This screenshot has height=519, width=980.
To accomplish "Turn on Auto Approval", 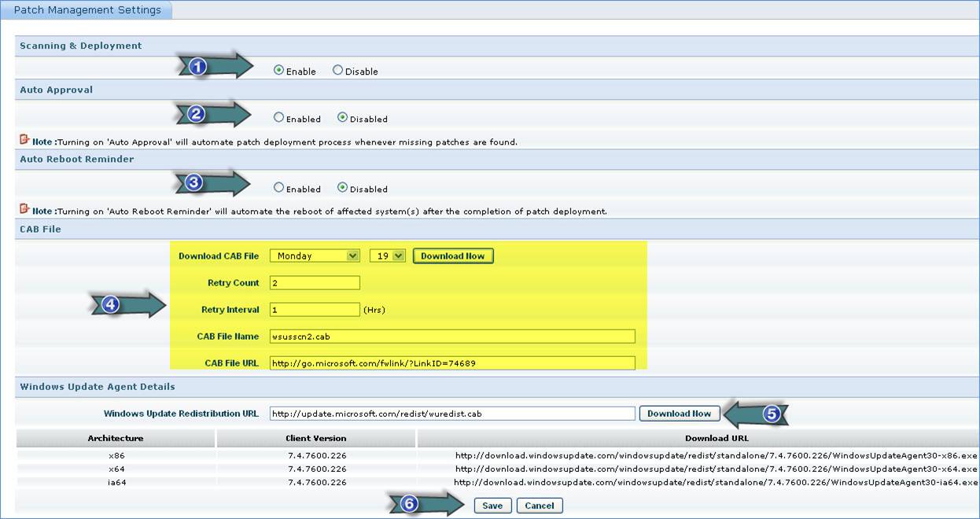I will click(x=277, y=119).
